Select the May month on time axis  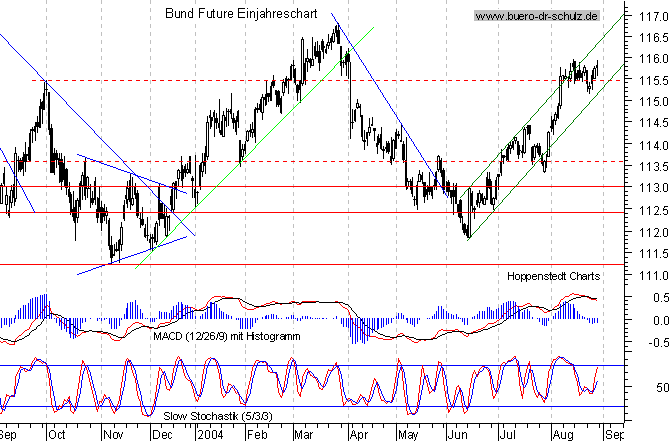(409, 435)
